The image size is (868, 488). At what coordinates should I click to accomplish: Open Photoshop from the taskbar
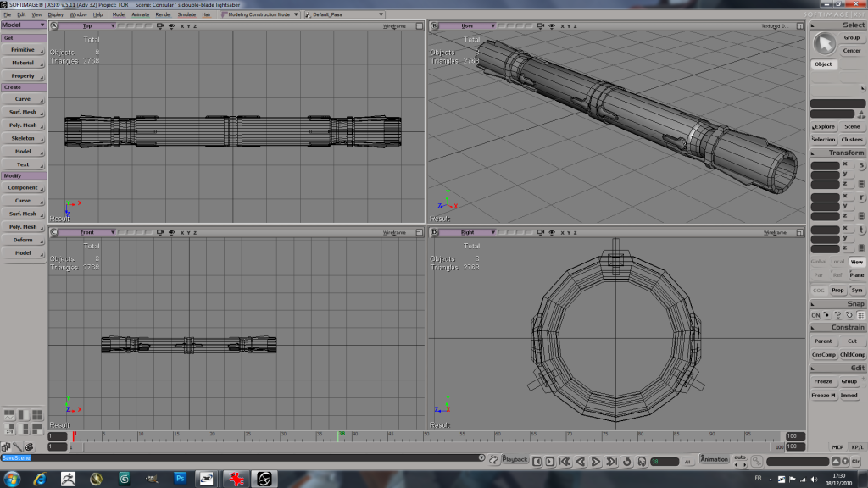coord(180,479)
